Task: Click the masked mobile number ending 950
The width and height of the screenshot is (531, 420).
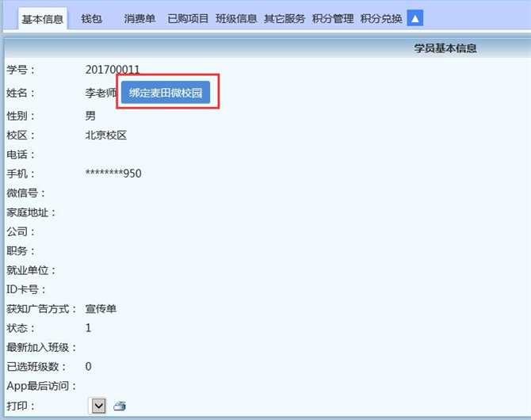Action: pyautogui.click(x=113, y=174)
